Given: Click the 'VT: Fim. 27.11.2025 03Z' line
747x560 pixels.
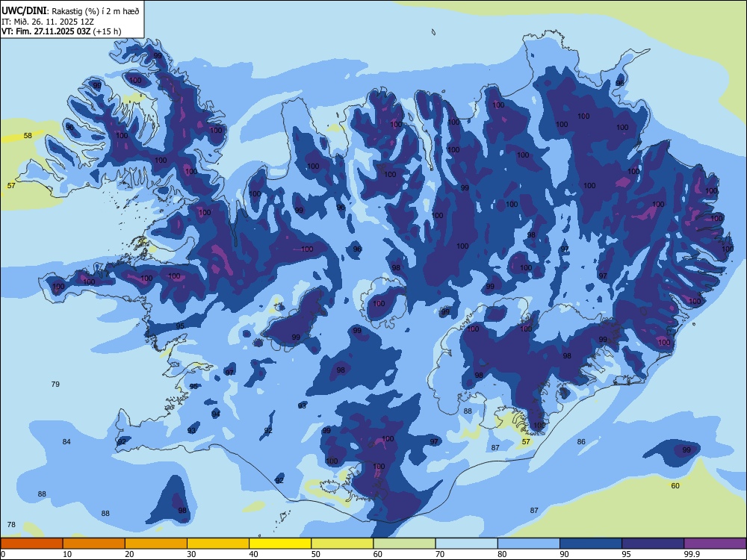Looking at the screenshot, I should [x=46, y=31].
